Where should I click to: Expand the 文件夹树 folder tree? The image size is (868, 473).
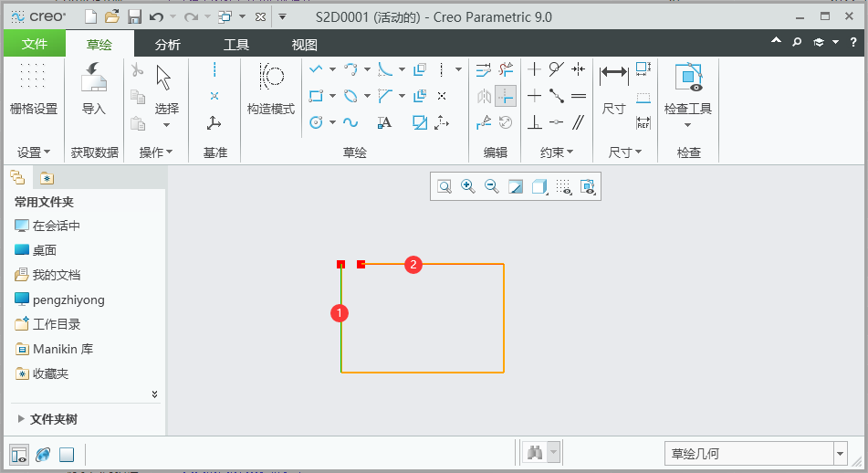[x=22, y=419]
